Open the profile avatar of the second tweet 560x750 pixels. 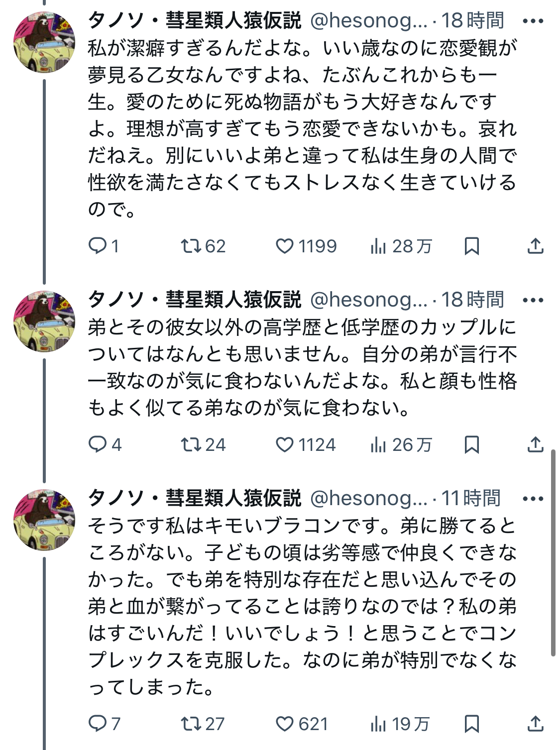pyautogui.click(x=44, y=321)
